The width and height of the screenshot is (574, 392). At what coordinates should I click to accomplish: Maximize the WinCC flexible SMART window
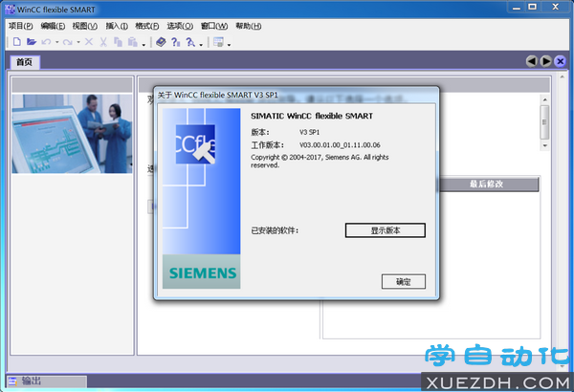tap(532, 7)
